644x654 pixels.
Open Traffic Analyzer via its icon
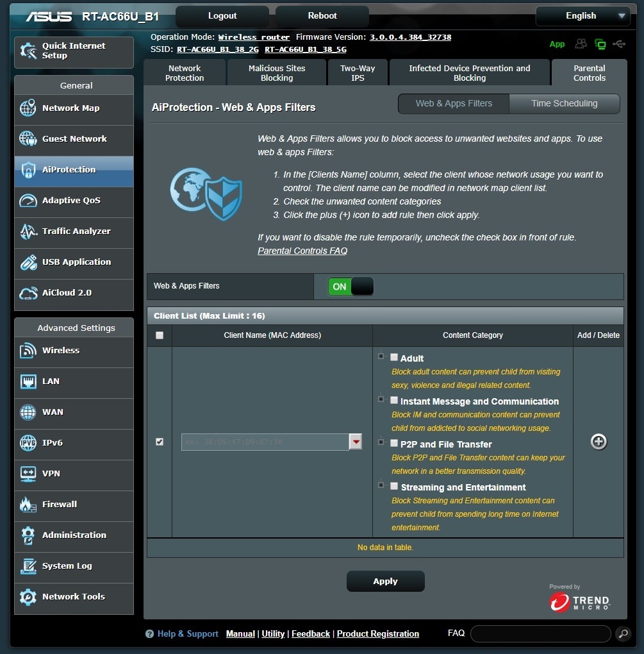click(x=28, y=231)
